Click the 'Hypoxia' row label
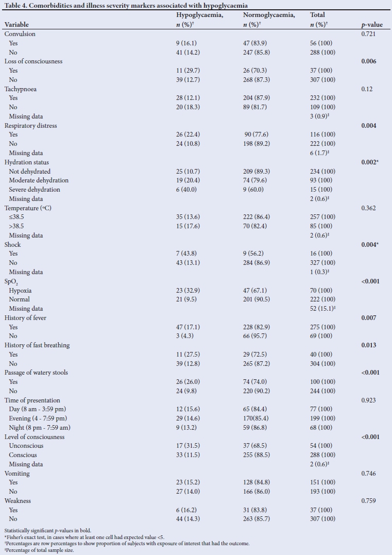The height and width of the screenshot is (555, 392). tap(20, 291)
